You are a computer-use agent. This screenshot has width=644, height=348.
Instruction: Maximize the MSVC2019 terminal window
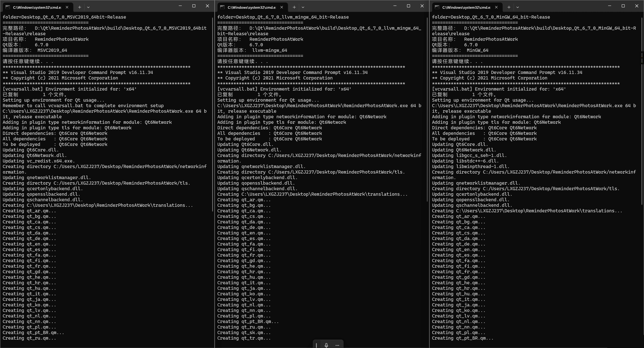[x=194, y=6]
